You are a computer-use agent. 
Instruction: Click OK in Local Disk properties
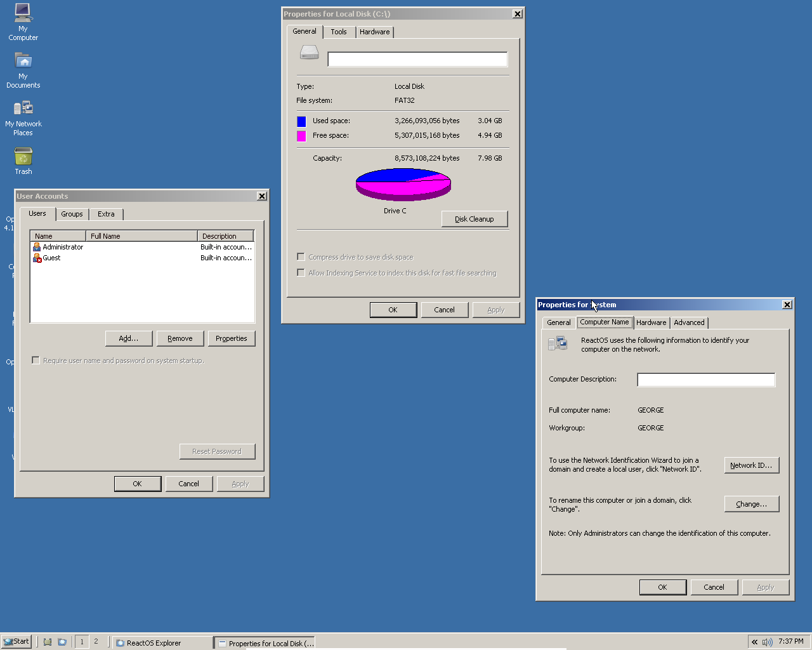click(x=393, y=310)
